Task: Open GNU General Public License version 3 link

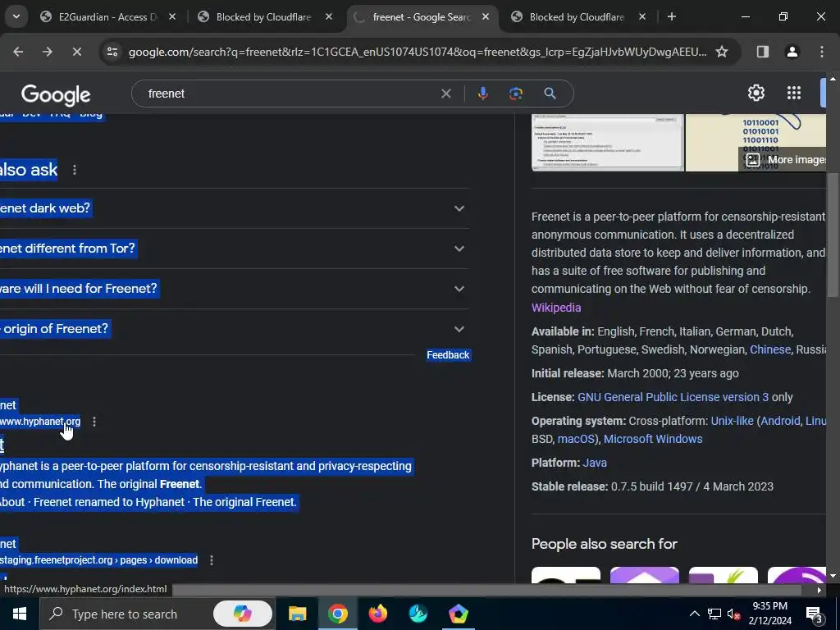Action: (673, 397)
